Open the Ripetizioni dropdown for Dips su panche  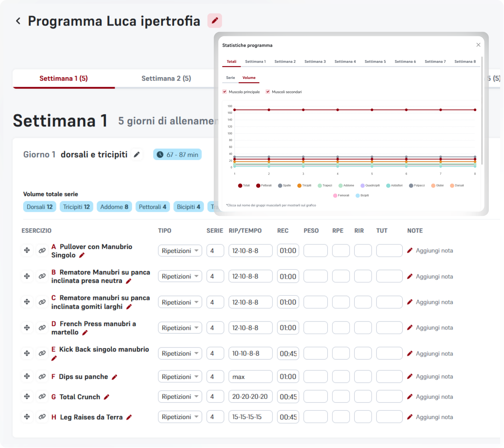pyautogui.click(x=180, y=376)
